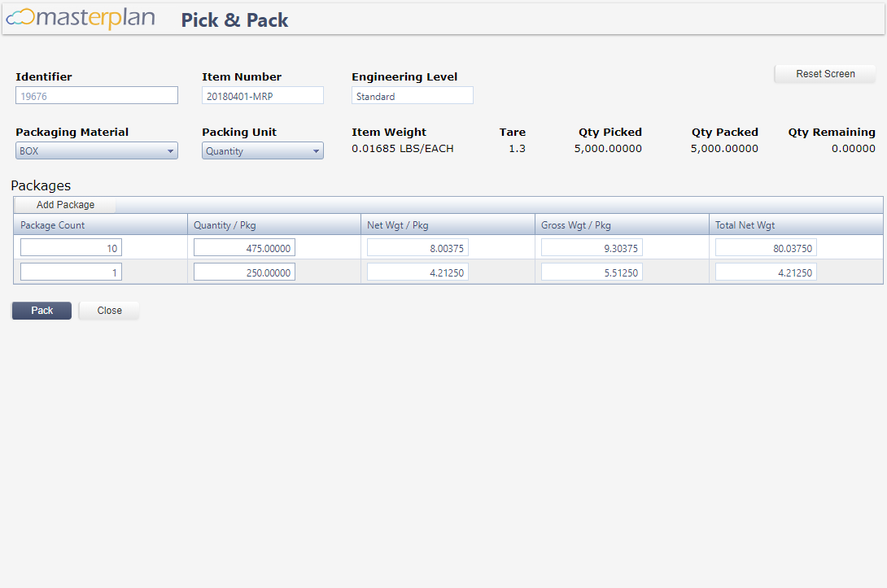
Task: Click the Add Package button
Action: click(65, 205)
